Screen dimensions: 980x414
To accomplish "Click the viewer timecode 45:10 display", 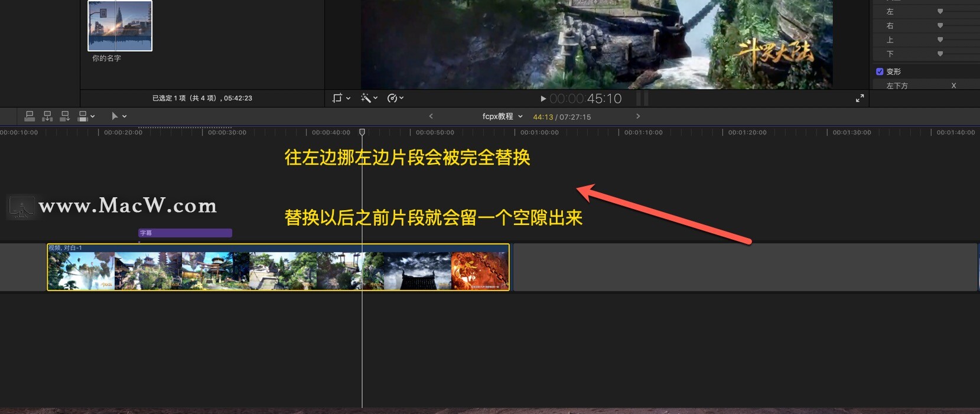I will click(585, 99).
